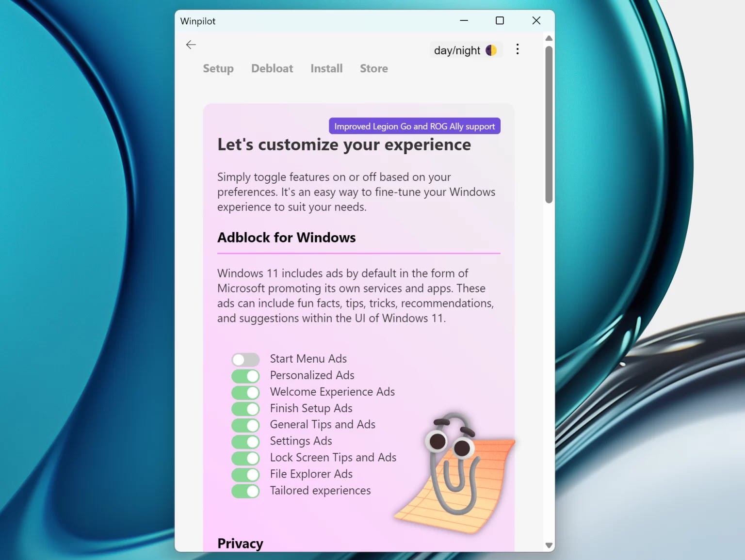Toggle the Settings Ads switch
Screen dimensions: 745x560
245,442
